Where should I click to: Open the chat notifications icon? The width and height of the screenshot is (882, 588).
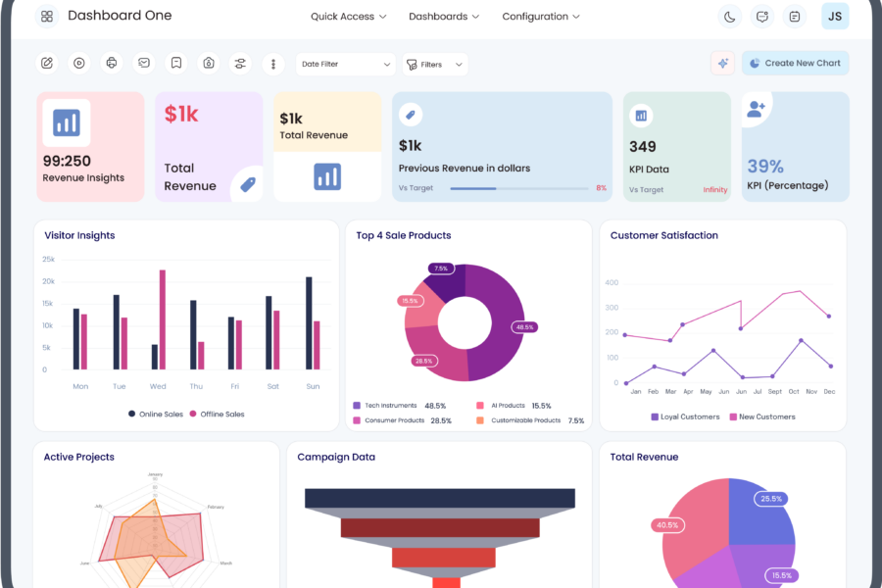[762, 17]
